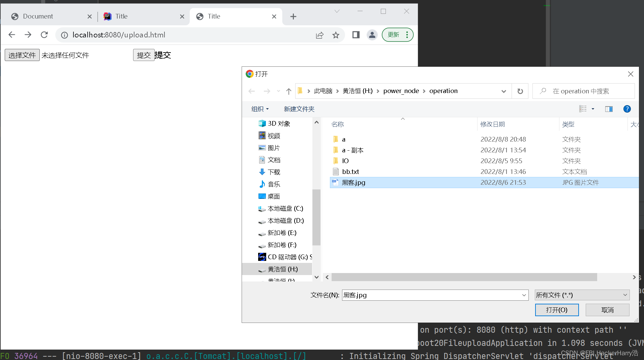Close the active Title tab
Image resolution: width=644 pixels, height=360 pixels.
[274, 17]
